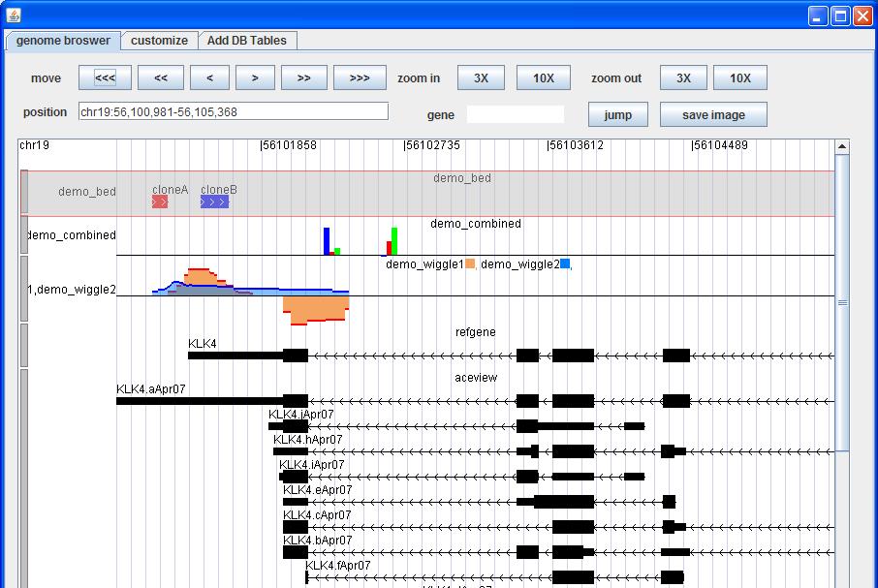
Task: Zoom out 3X
Action: 683,78
